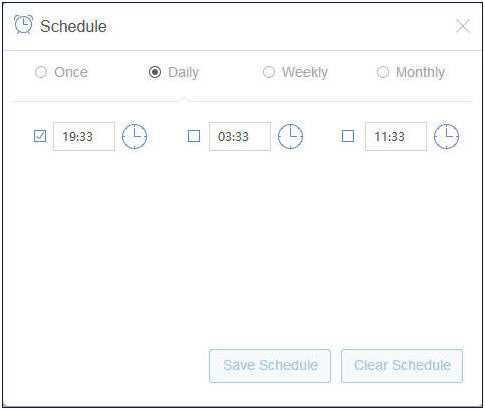The image size is (485, 410).
Task: Uncheck the 19:33 time checkbox
Action: (x=40, y=136)
